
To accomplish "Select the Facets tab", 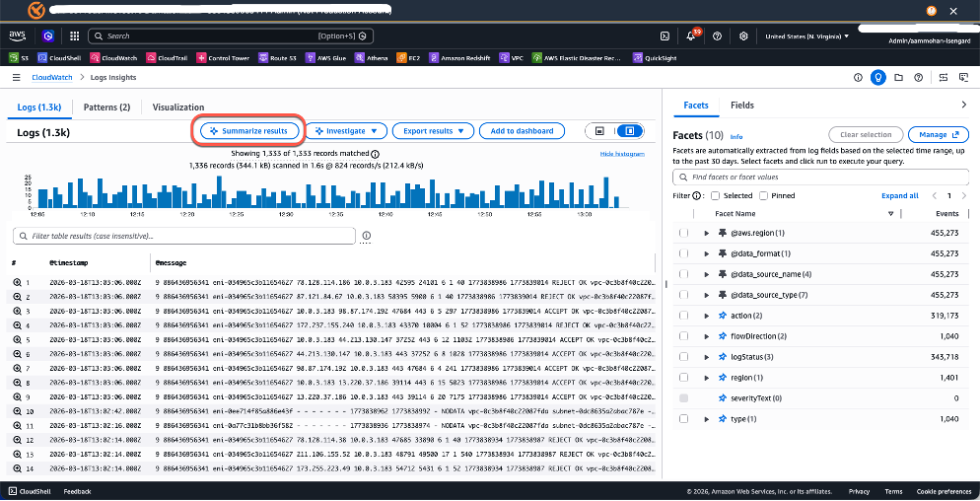I will (x=696, y=106).
